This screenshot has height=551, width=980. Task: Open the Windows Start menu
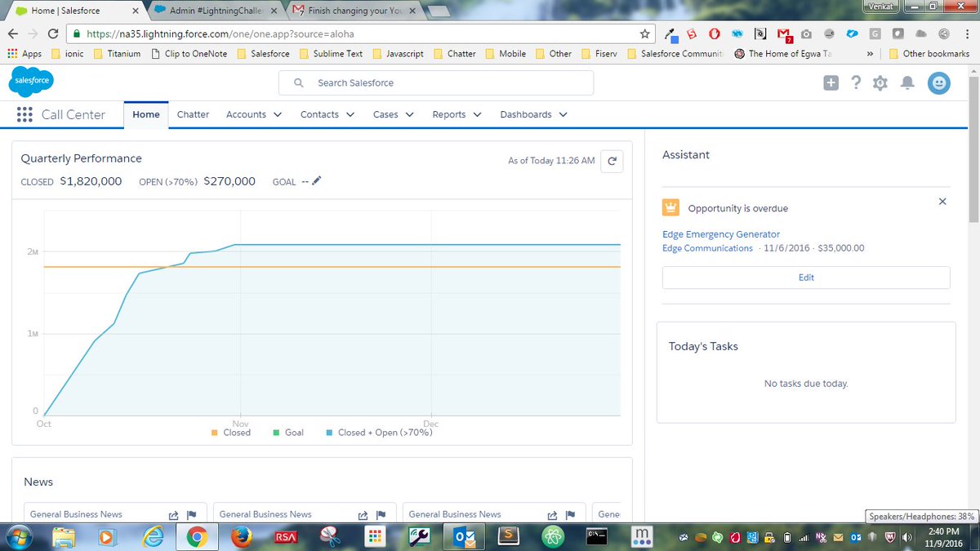click(18, 536)
